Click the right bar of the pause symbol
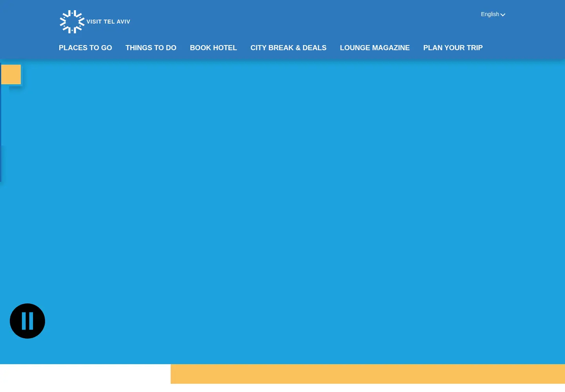This screenshot has width=565, height=392. (31, 321)
